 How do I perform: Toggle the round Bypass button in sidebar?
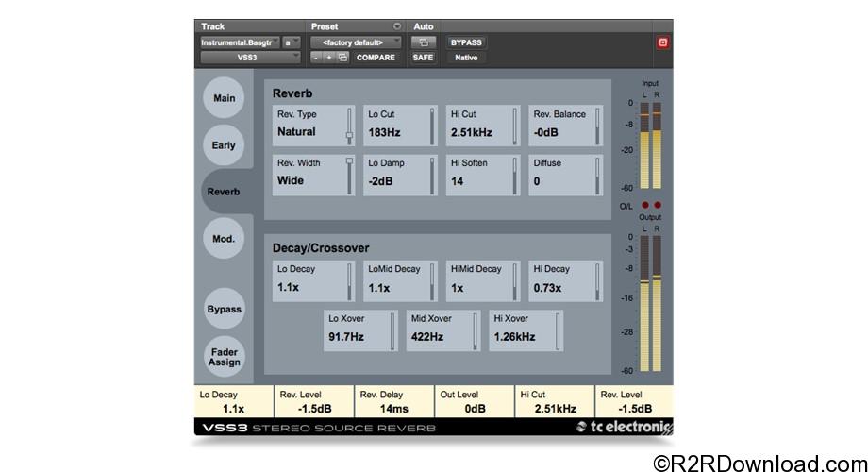click(x=224, y=309)
